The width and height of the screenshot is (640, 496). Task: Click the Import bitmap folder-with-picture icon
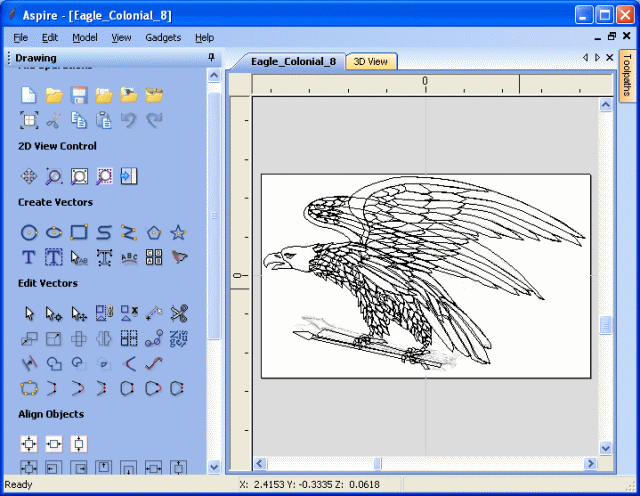129,95
